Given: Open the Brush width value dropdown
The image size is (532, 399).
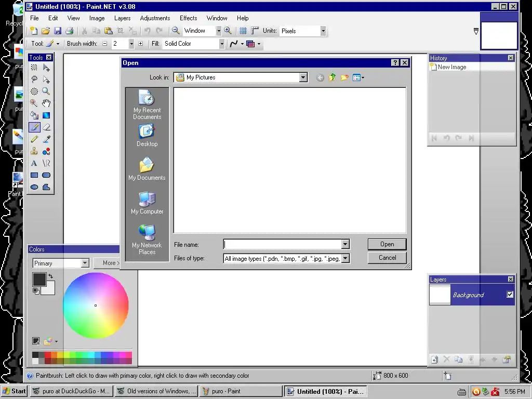Looking at the screenshot, I should pyautogui.click(x=131, y=44).
